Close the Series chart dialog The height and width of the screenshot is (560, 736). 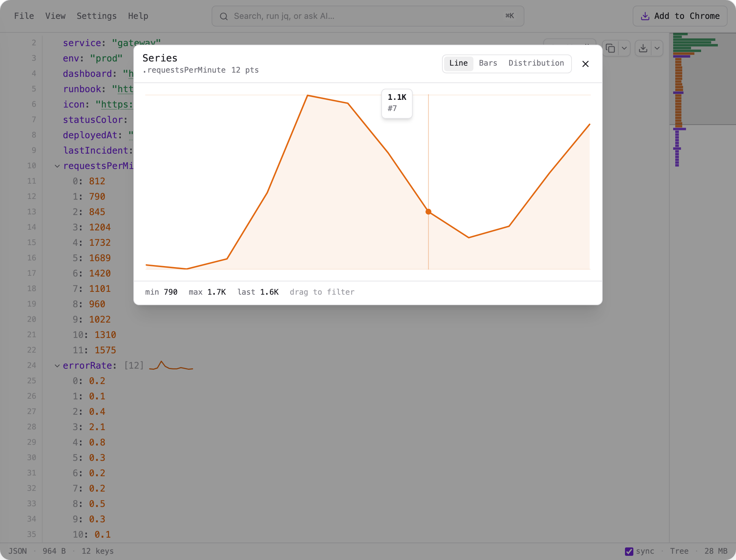pos(586,64)
